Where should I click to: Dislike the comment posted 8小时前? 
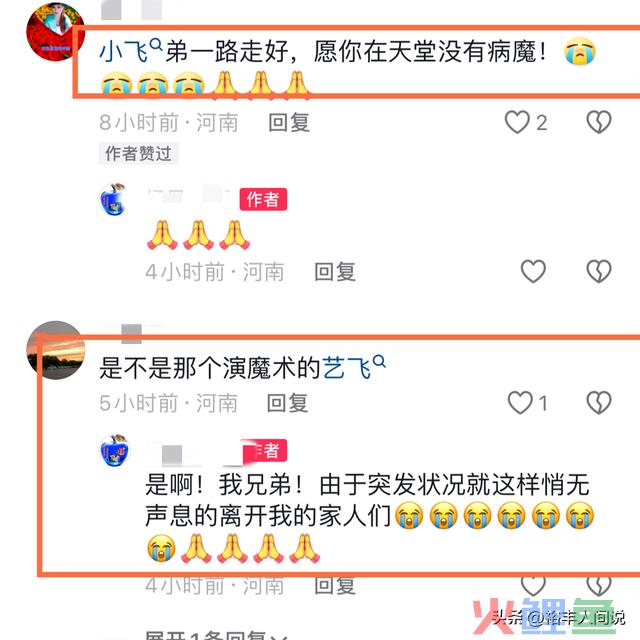[599, 122]
